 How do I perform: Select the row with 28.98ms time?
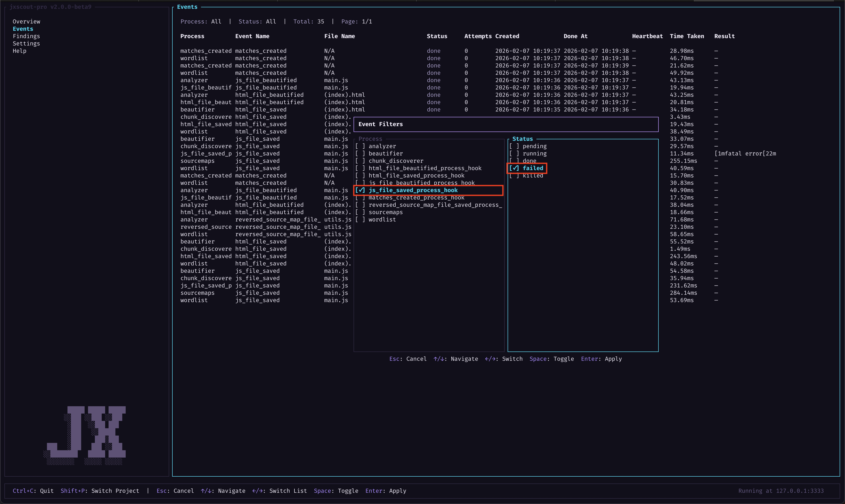[449, 51]
